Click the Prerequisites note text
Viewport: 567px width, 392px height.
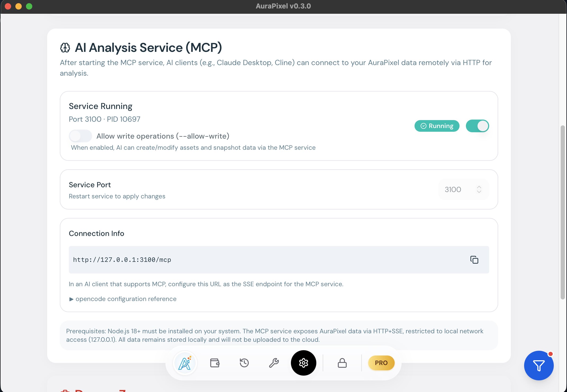275,335
